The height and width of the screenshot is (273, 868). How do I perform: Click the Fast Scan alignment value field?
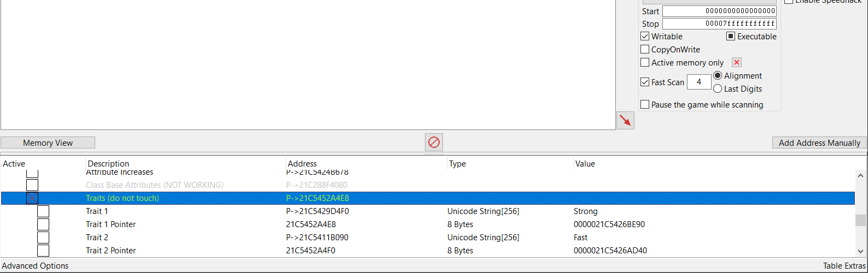tap(699, 82)
